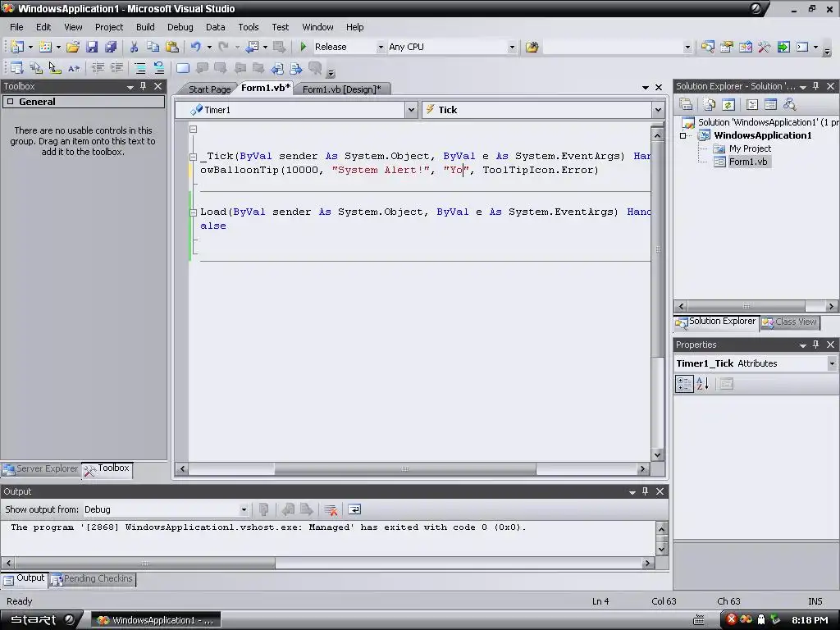
Task: Open Timer1_Tick Attributes object dropdown
Action: (832, 363)
